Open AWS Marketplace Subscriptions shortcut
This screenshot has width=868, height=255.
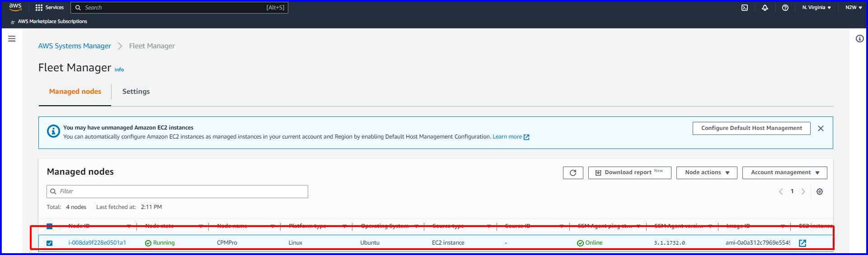[x=52, y=22]
